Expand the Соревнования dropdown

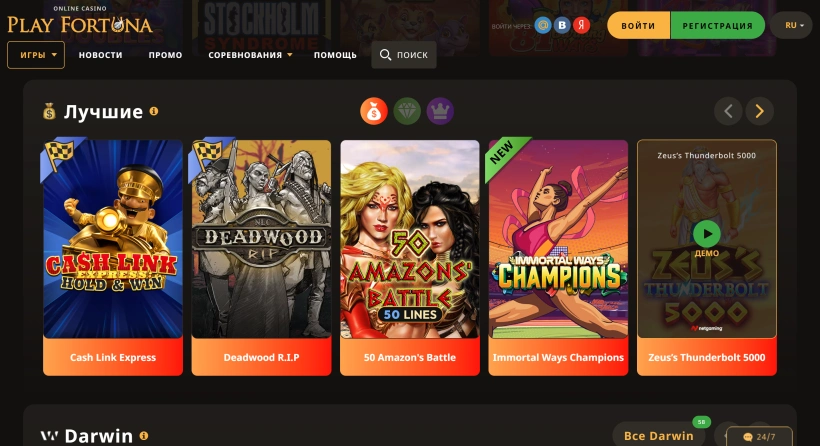click(250, 55)
